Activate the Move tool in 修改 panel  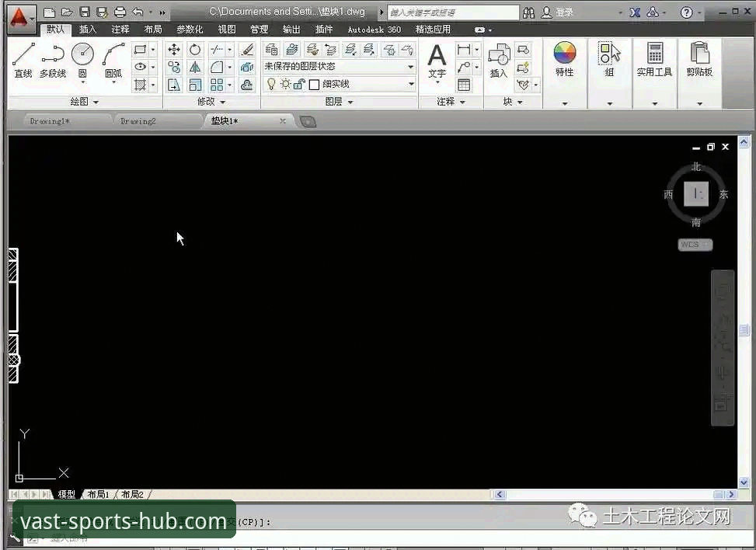pyautogui.click(x=173, y=50)
